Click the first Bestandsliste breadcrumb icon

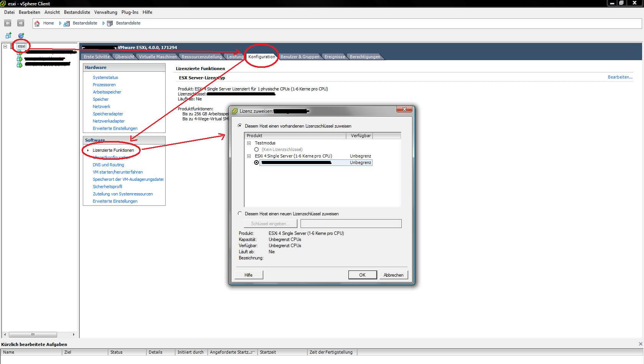click(x=67, y=23)
